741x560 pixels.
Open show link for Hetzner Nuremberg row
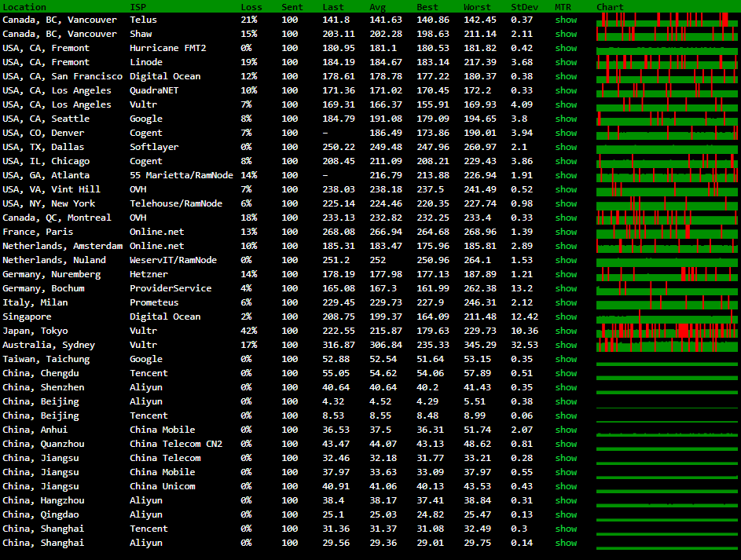pos(565,274)
